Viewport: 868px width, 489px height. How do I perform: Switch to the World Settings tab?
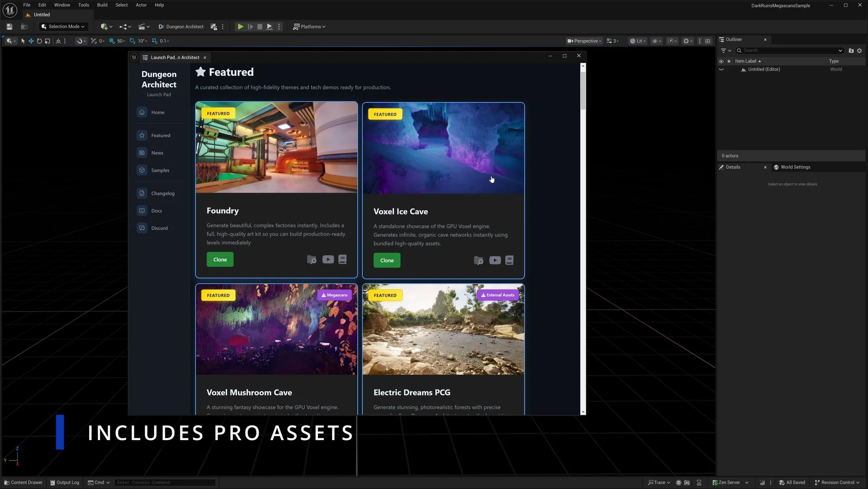pos(795,167)
